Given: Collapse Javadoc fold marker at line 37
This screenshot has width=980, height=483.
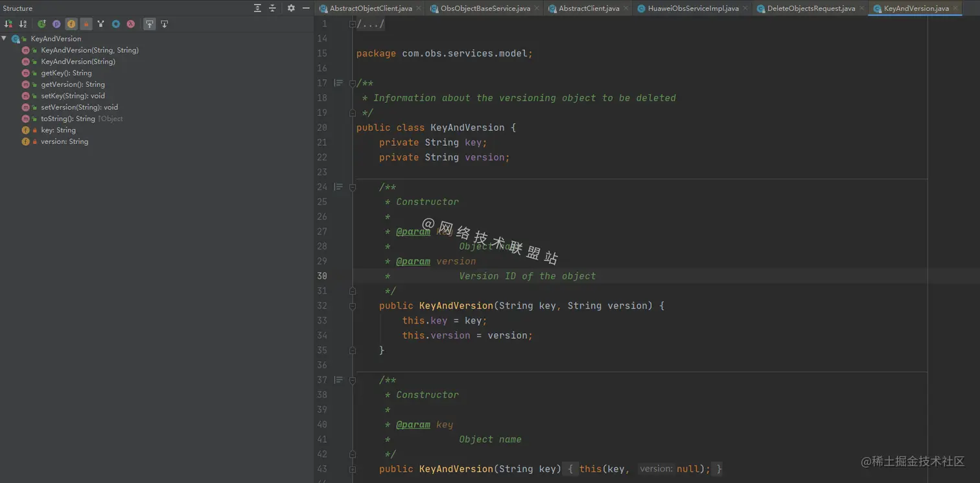Looking at the screenshot, I should (x=353, y=381).
